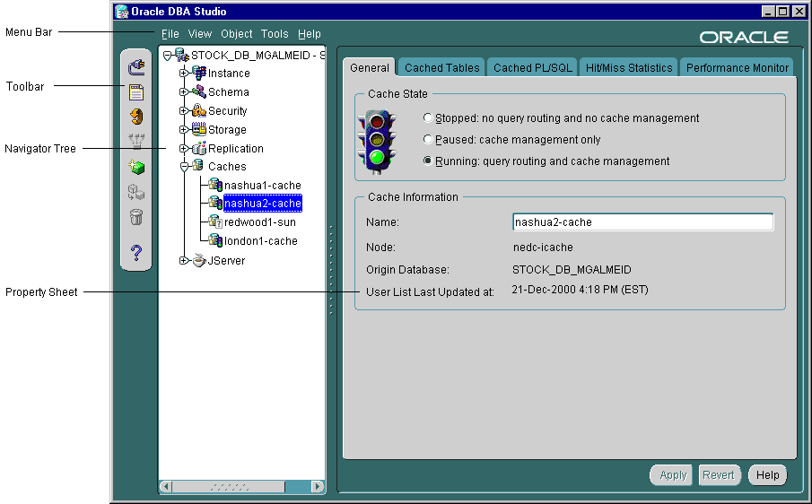Click the Connect plug icon in toolbar
The image size is (812, 504).
pos(136,66)
